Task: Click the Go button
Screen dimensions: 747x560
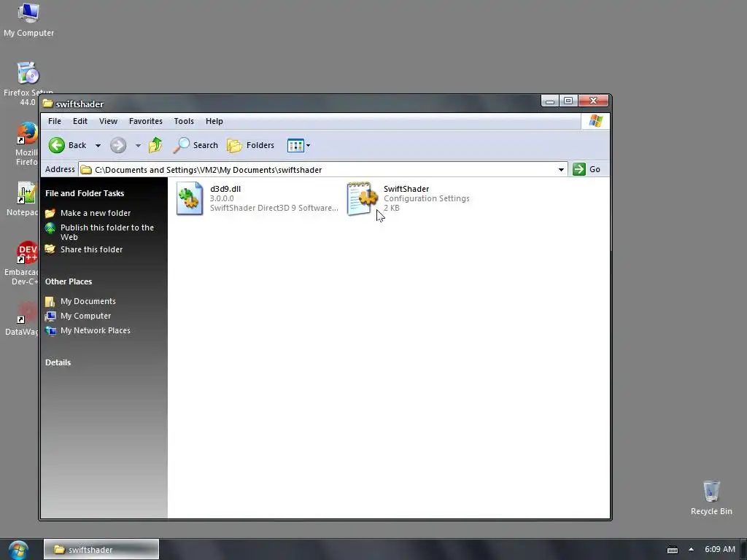Action: tap(587, 169)
